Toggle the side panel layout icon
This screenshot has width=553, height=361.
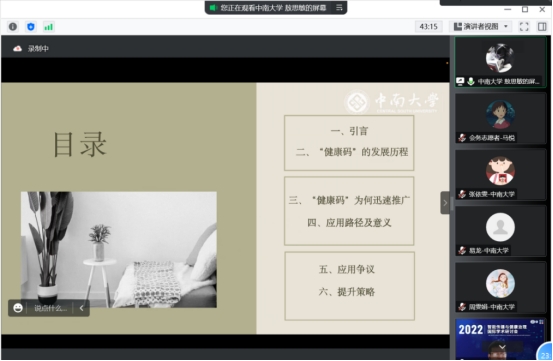[x=542, y=27]
